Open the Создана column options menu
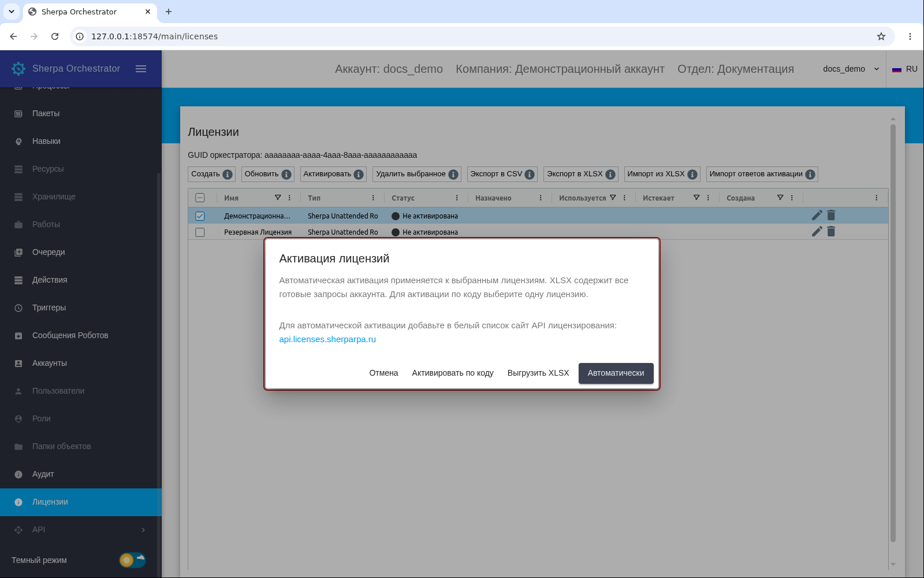Image resolution: width=924 pixels, height=578 pixels. click(792, 198)
